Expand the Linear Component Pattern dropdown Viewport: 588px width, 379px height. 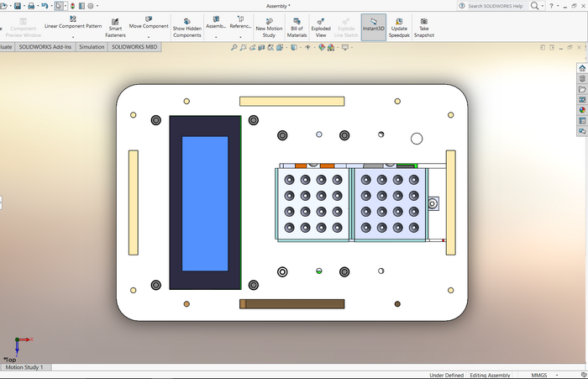(73, 36)
